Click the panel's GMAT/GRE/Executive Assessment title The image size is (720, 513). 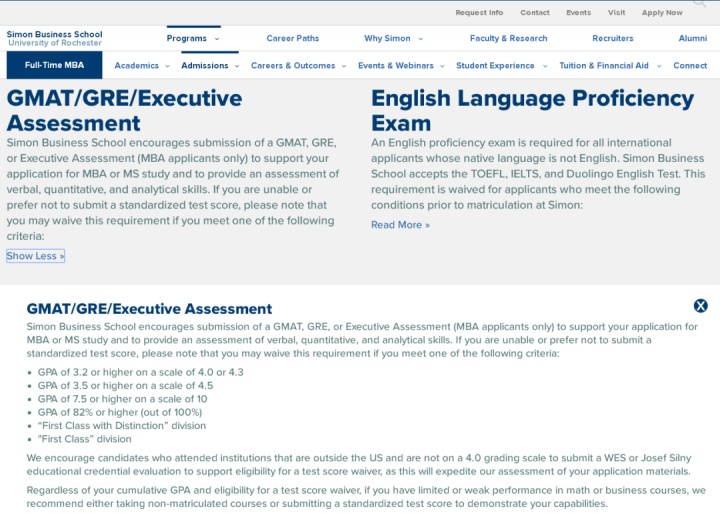coord(149,309)
